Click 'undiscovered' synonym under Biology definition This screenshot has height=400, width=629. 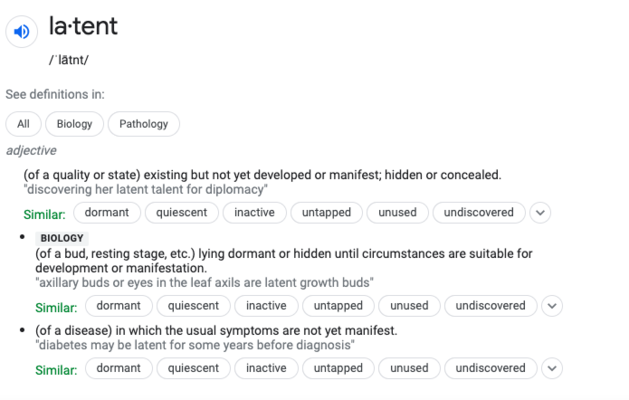coord(491,306)
